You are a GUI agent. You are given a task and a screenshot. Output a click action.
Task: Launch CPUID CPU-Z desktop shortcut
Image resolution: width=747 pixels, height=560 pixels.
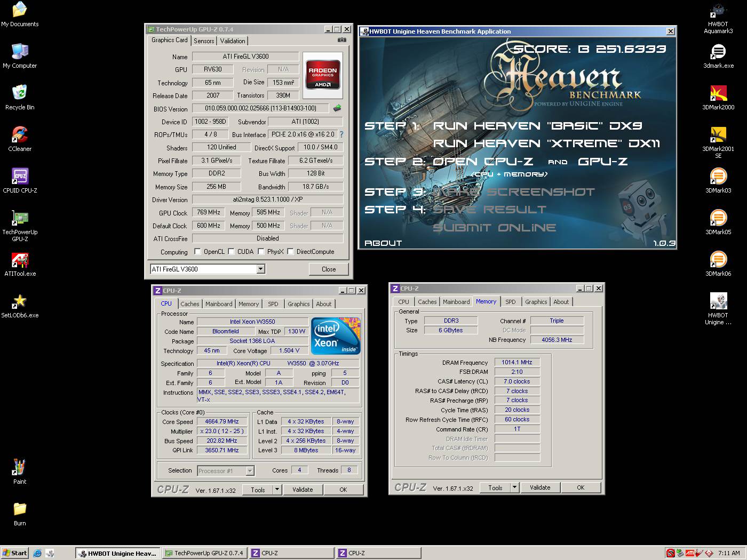[x=20, y=181]
